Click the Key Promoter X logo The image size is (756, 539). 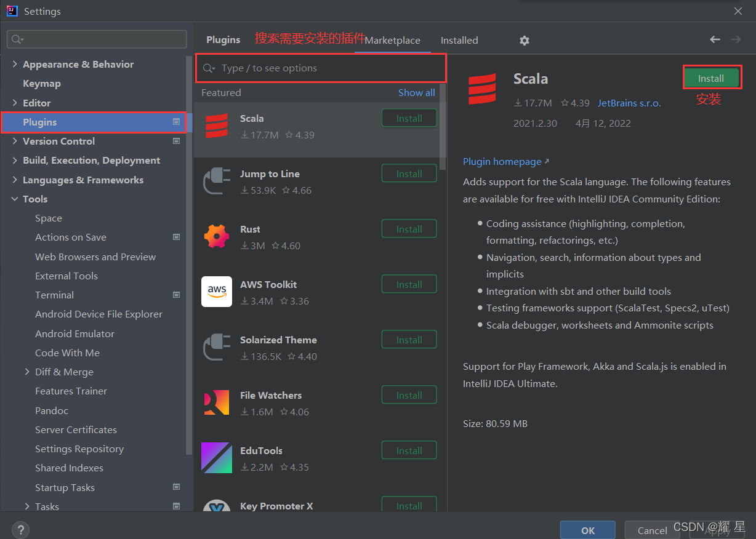coord(217,506)
